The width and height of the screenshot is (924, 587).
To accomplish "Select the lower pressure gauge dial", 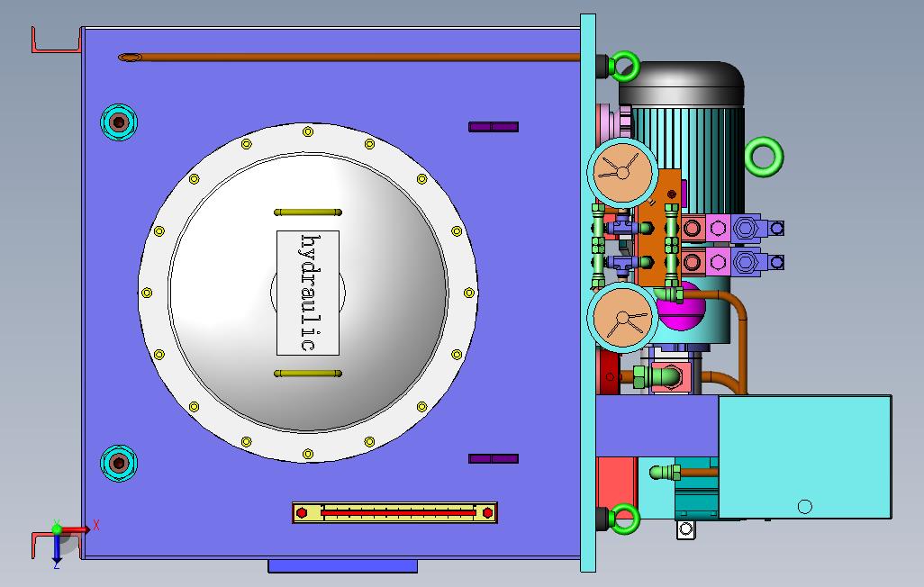I will point(622,317).
